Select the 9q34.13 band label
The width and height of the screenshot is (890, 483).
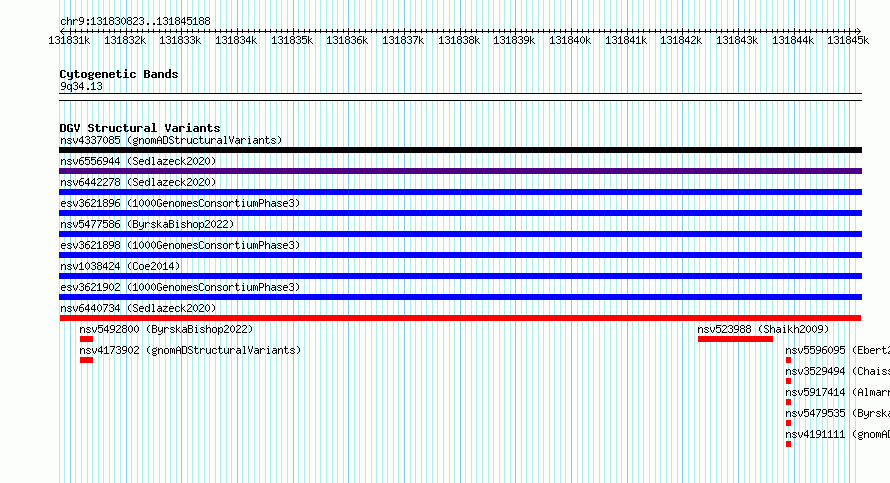81,86
